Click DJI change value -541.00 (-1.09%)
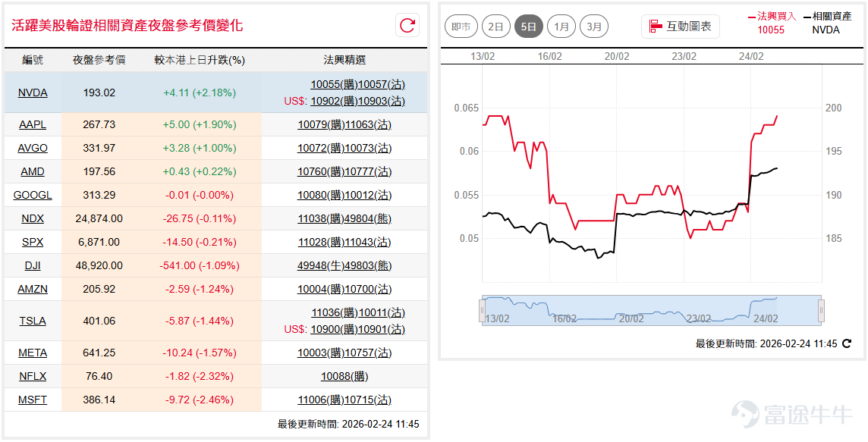Screen dimensions: 868x442 [x=200, y=265]
